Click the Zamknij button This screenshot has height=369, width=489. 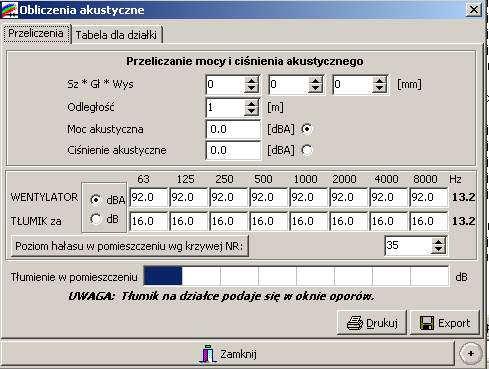[x=228, y=354]
